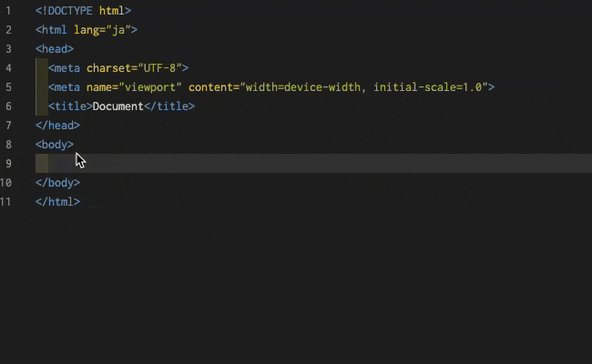Screen dimensions: 592x364
Task: Click line number 1 in the gutter
Action: (x=8, y=11)
